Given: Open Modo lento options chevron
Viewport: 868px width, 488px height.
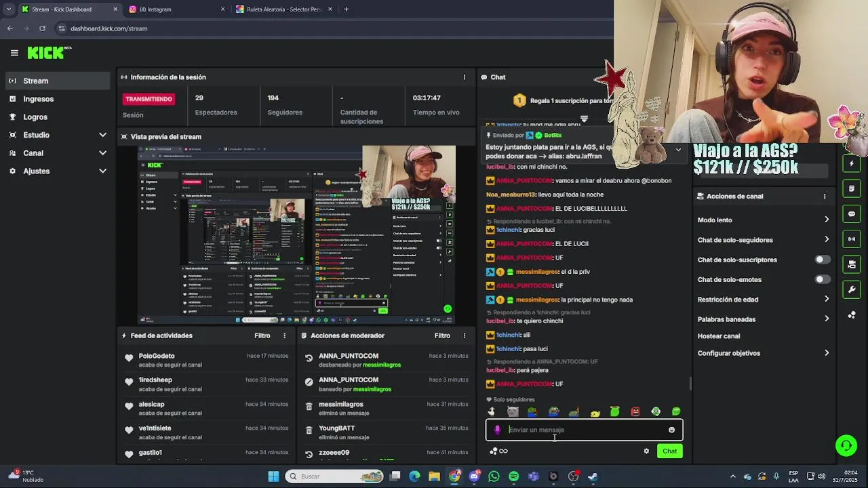Looking at the screenshot, I should click(826, 220).
